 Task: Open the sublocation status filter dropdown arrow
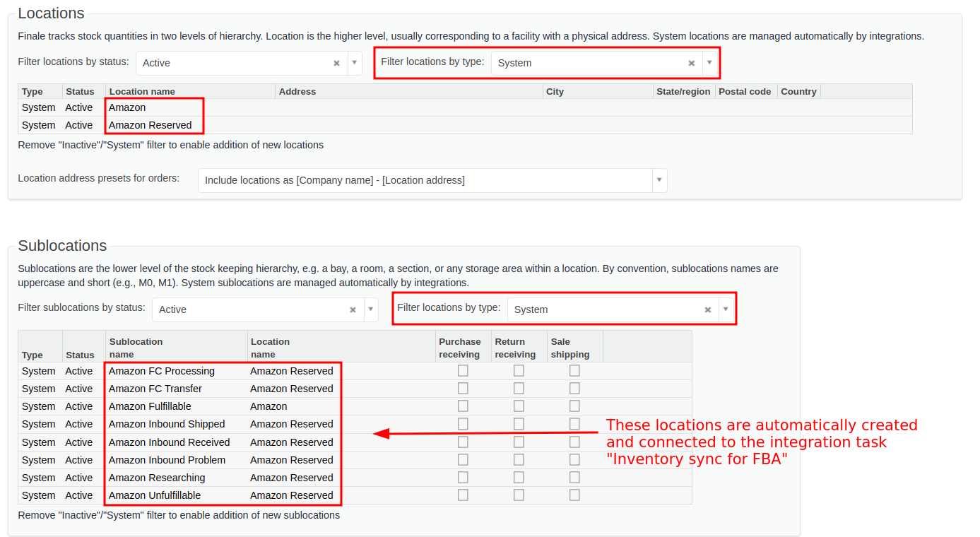click(371, 309)
